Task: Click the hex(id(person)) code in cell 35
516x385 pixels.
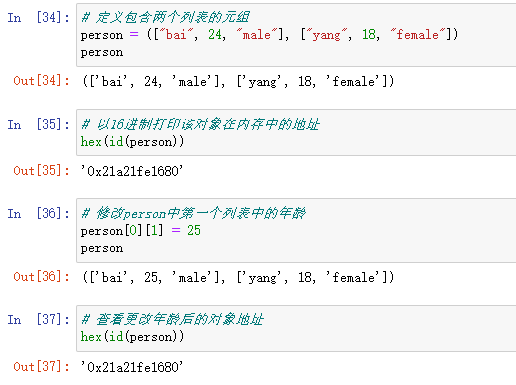Action: (132, 142)
